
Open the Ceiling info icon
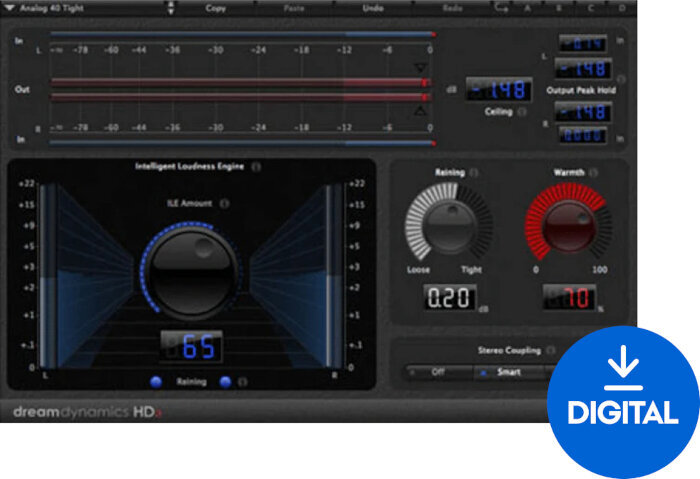[x=522, y=112]
